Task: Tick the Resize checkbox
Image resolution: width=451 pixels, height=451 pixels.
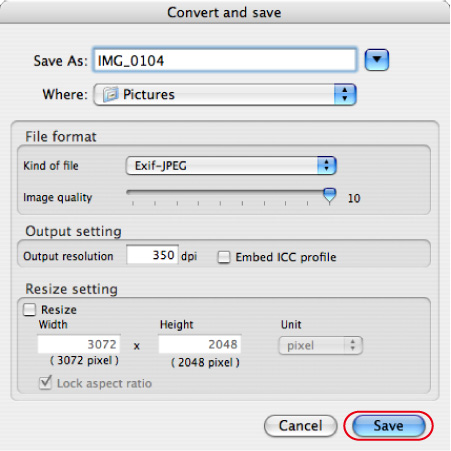Action: coord(29,309)
